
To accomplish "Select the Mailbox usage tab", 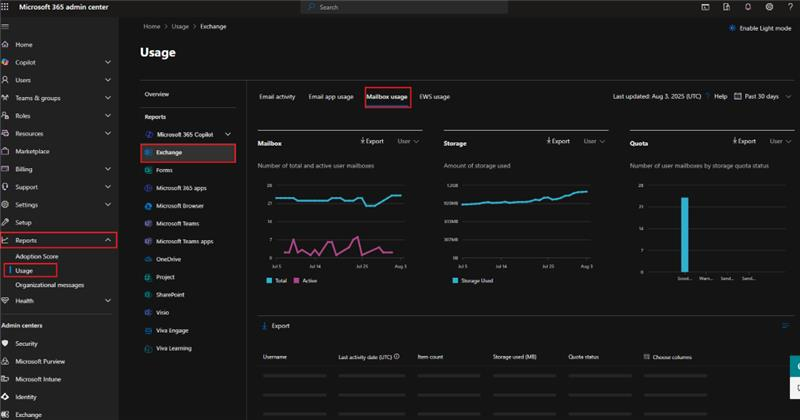I will [x=387, y=96].
